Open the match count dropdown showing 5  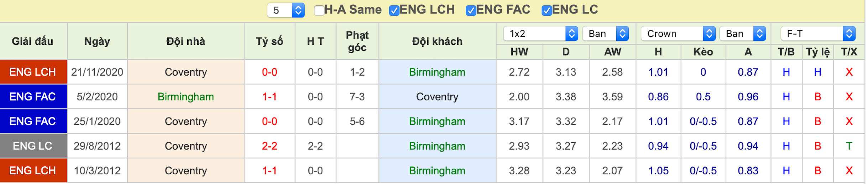tap(286, 10)
